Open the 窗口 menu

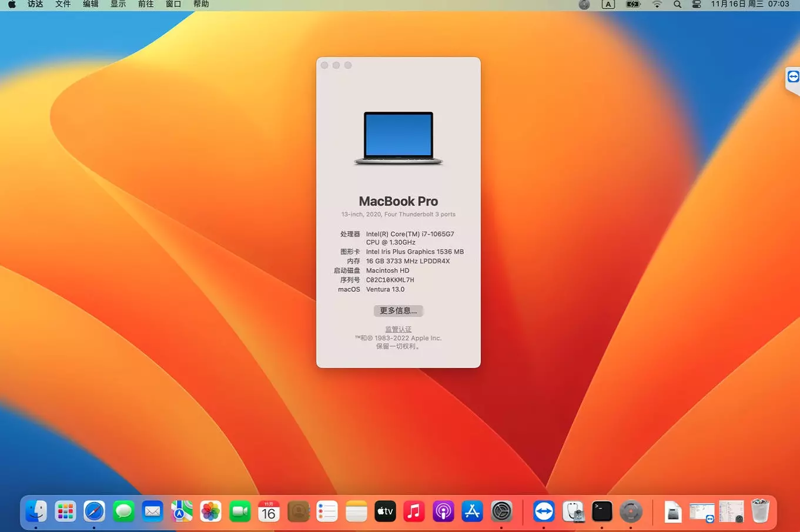(x=173, y=5)
